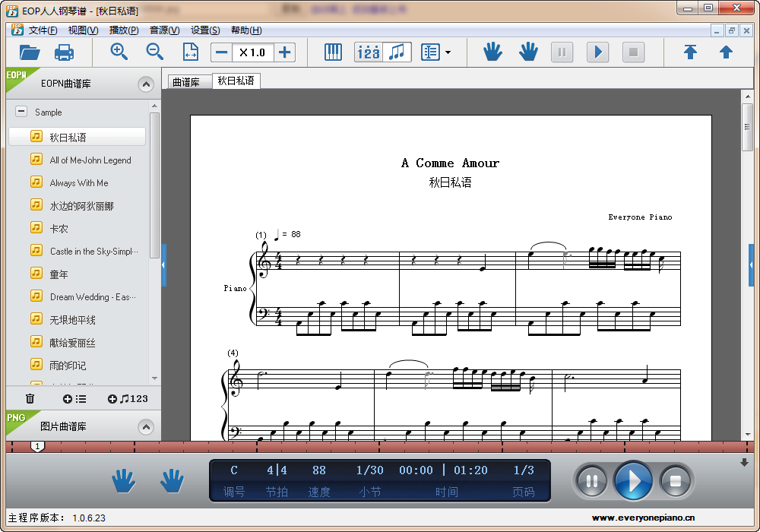Collapse the Sample tree group

point(21,112)
